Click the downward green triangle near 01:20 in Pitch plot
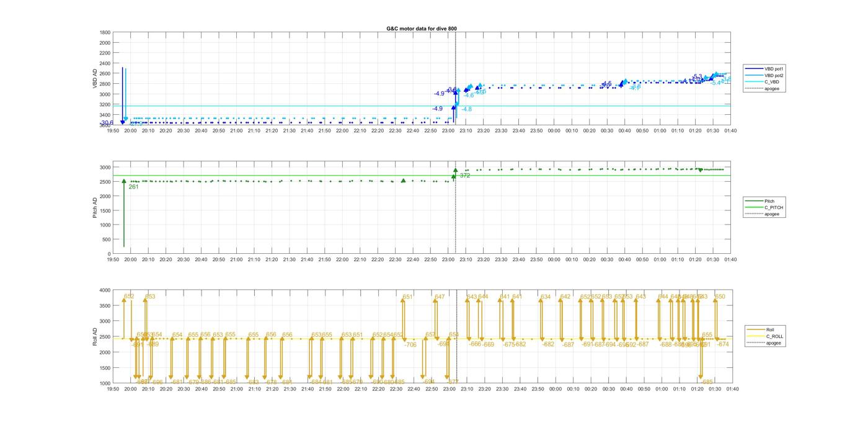 coord(701,170)
